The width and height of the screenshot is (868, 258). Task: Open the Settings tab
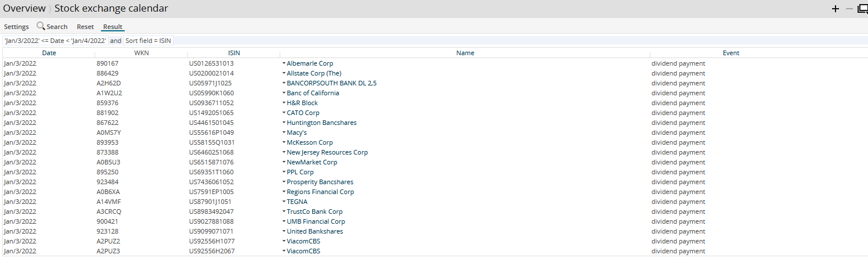pyautogui.click(x=16, y=27)
